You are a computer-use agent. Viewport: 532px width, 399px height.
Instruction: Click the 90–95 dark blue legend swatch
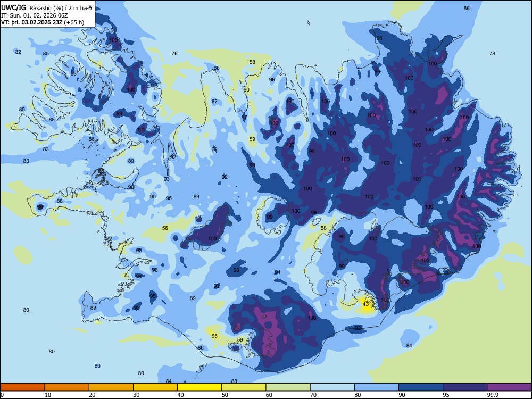click(x=421, y=387)
